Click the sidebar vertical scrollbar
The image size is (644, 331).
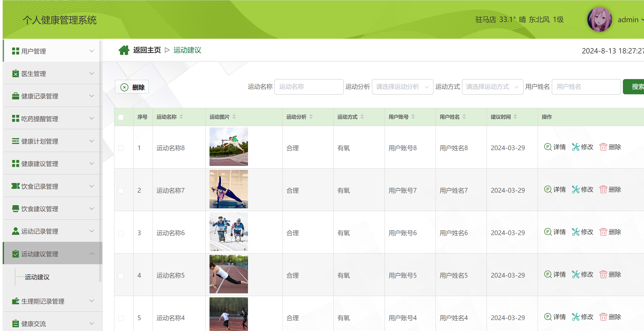[100, 161]
